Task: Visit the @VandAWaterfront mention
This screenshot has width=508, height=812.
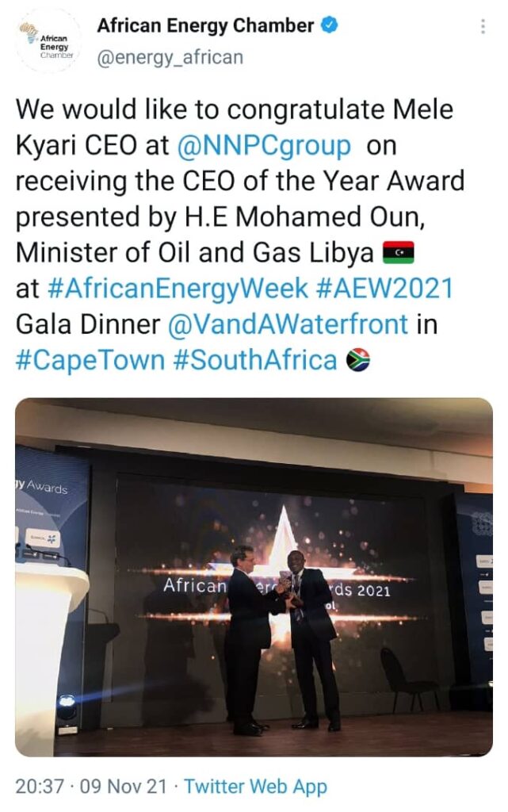Action: click(288, 325)
